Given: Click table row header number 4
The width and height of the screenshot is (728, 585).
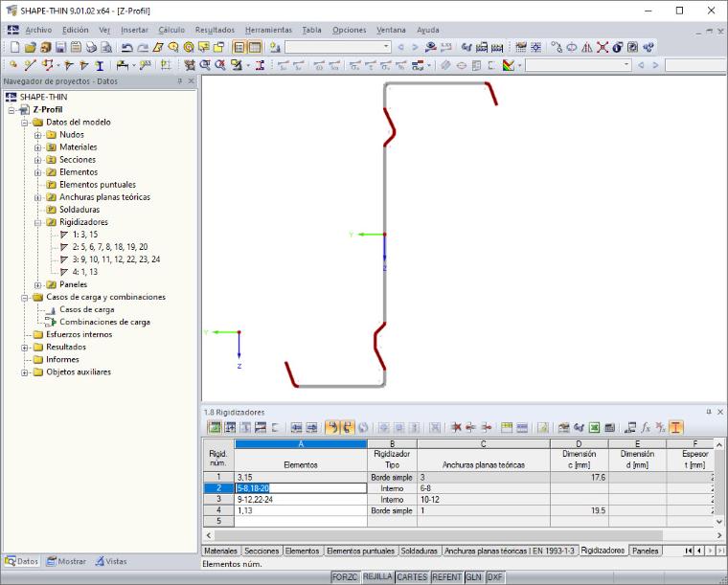Looking at the screenshot, I should 218,510.
